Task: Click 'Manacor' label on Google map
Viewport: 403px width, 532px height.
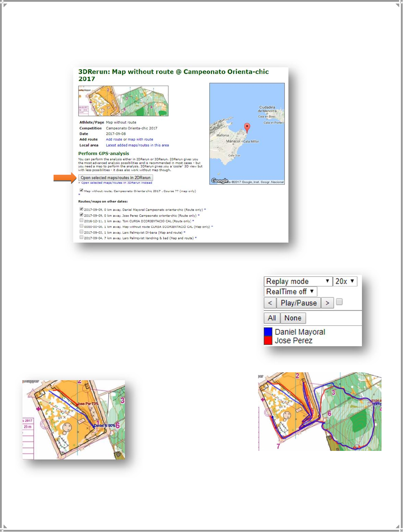Action: pos(233,141)
